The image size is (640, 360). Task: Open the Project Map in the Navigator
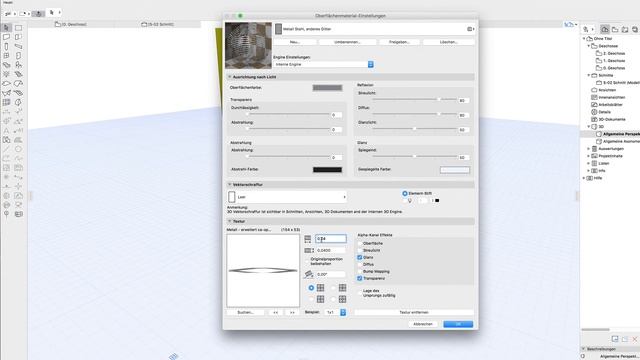coord(605,29)
